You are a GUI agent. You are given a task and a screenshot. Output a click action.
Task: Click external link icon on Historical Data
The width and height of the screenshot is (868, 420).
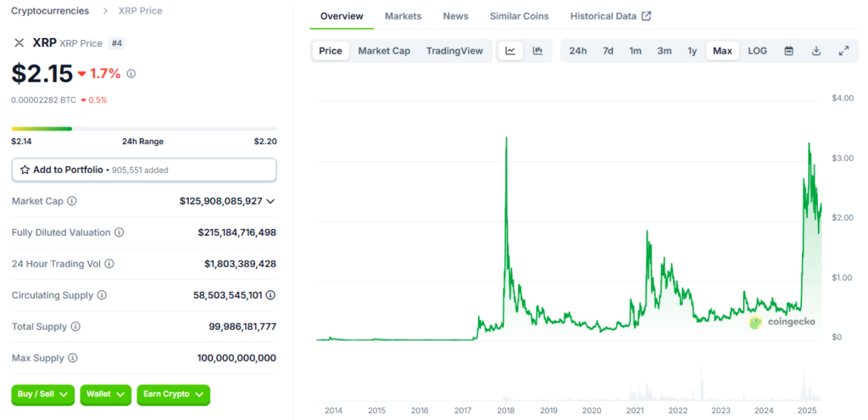(x=646, y=16)
